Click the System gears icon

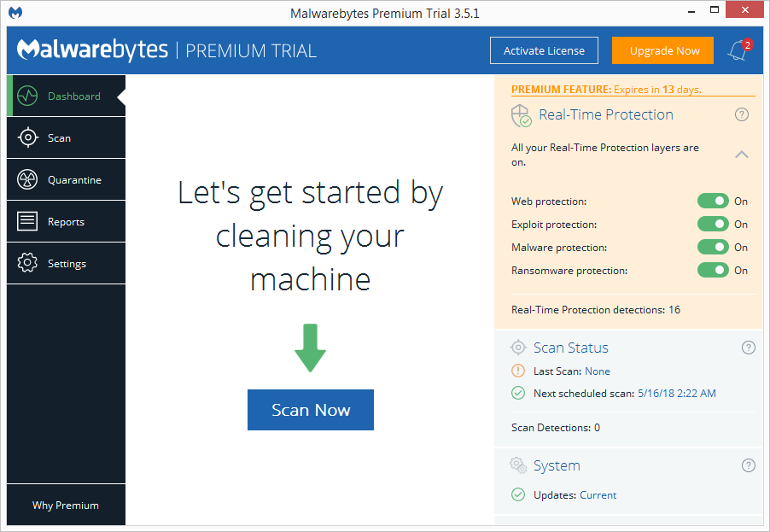pos(518,465)
